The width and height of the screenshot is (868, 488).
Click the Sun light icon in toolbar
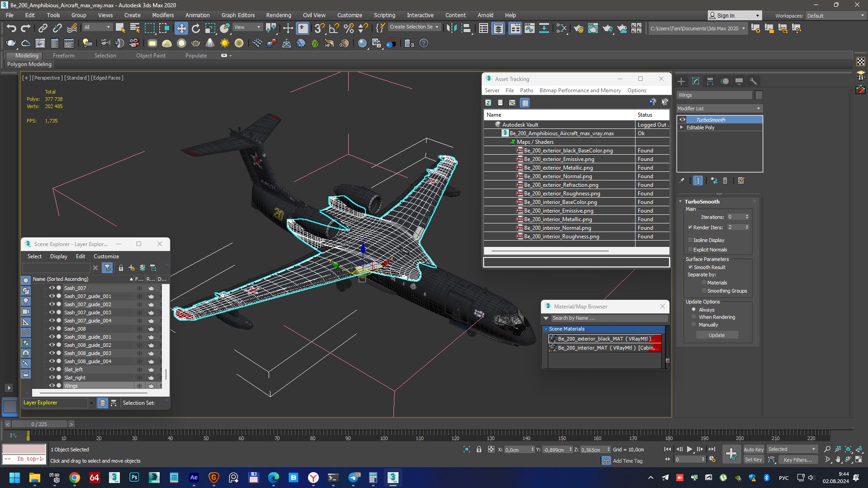(x=225, y=43)
